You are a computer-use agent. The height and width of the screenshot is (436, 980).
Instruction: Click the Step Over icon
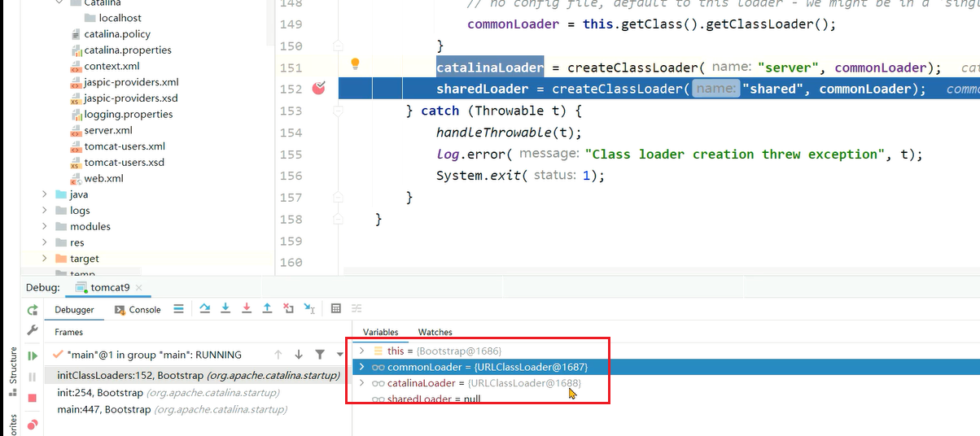click(204, 309)
